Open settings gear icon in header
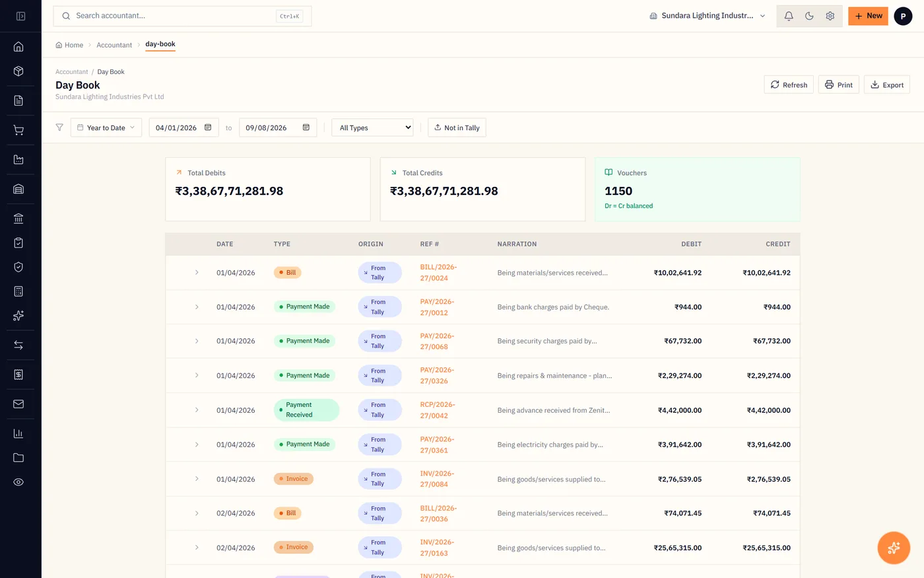Screen dimensions: 924x578 (830, 16)
